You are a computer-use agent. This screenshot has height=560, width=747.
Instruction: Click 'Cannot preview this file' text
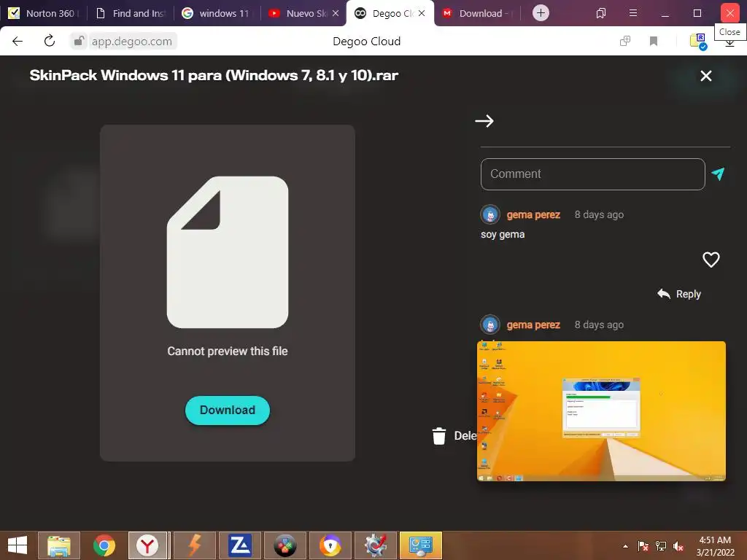pos(228,351)
